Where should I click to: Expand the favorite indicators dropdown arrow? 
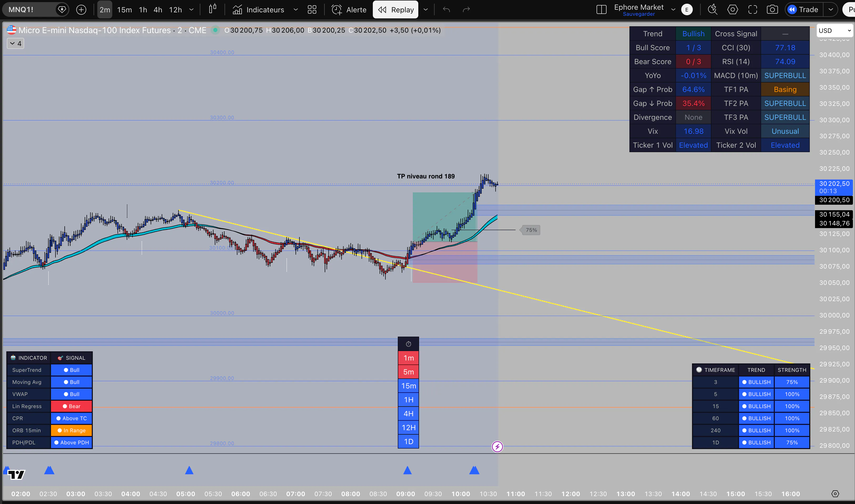point(296,9)
